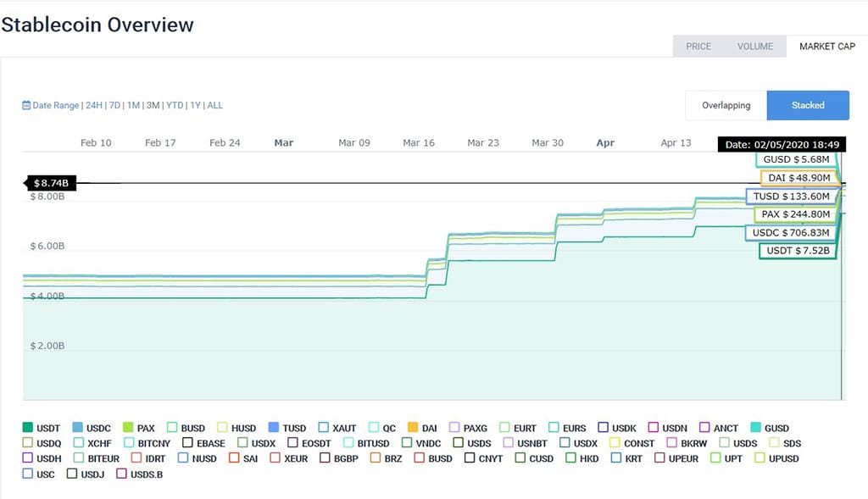Select the MARKET CAP tab
Screen dimensions: 868x499
tap(827, 47)
